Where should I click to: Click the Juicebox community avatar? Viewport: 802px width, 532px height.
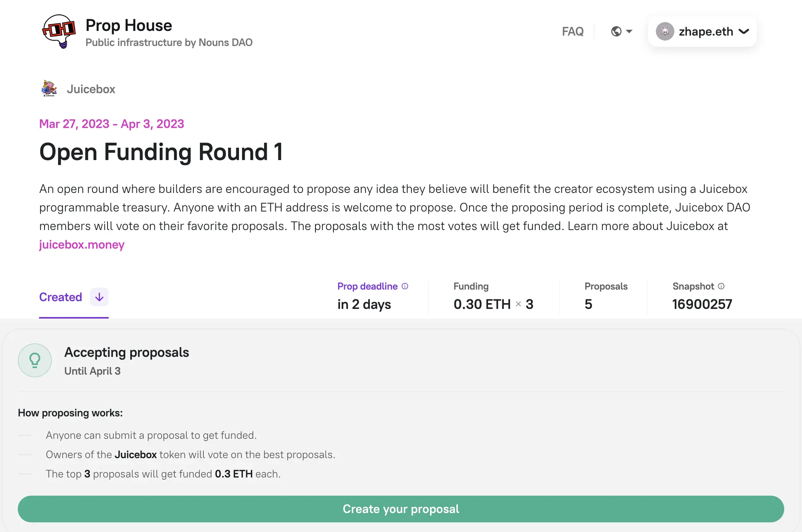[x=49, y=89]
